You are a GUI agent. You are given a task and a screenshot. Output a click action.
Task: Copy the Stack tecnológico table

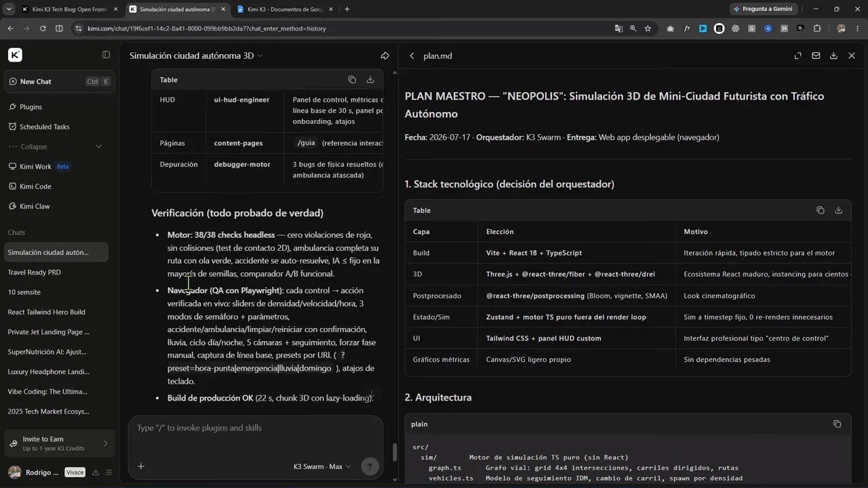coord(820,210)
